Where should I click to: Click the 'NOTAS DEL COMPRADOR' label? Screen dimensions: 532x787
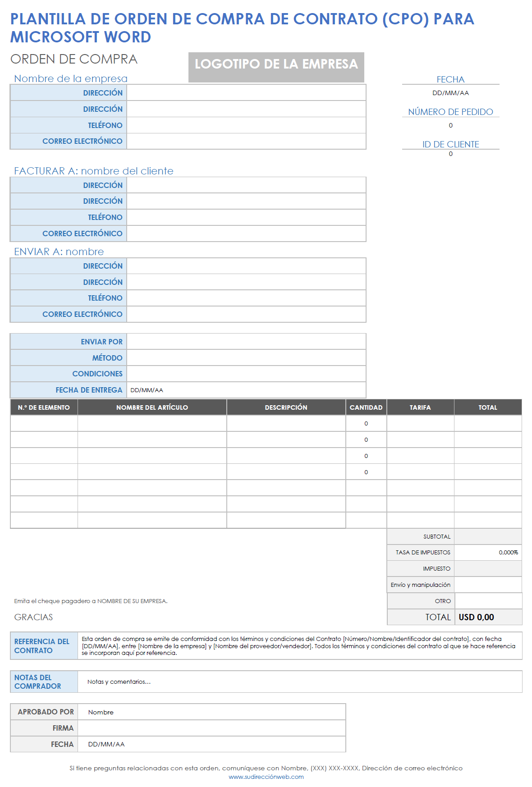(37, 682)
